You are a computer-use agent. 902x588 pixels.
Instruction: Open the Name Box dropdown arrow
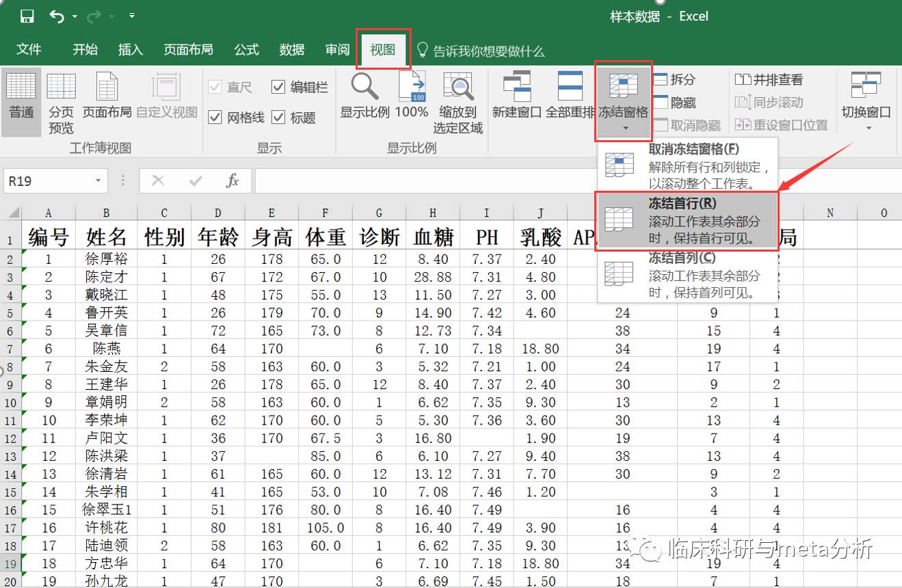(98, 181)
